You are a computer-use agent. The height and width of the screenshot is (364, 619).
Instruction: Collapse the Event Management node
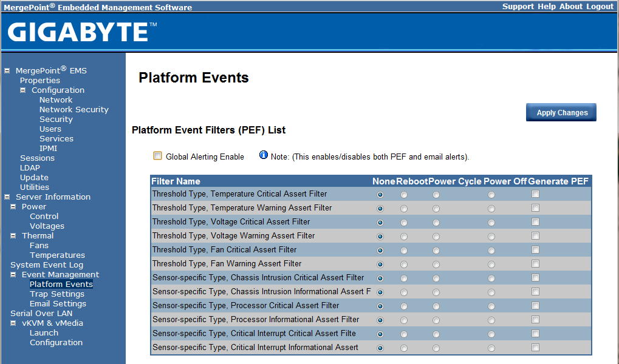point(13,274)
